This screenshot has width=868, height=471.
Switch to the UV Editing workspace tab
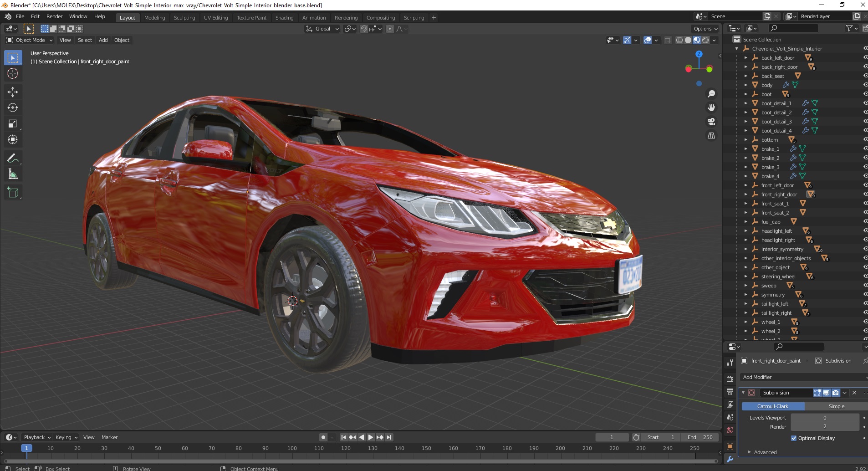point(216,18)
